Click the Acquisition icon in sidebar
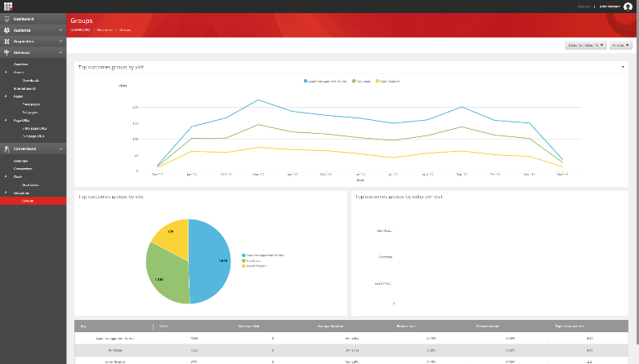This screenshot has height=364, width=639. [7, 42]
